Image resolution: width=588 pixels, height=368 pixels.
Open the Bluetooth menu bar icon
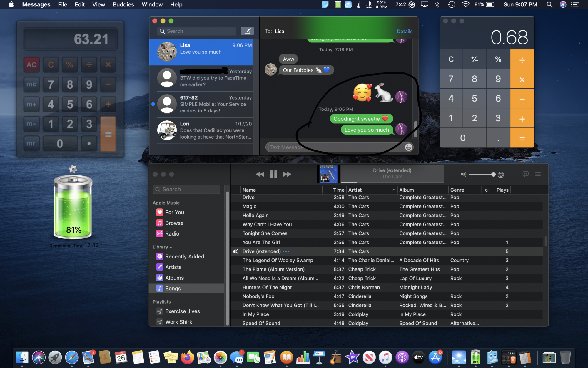pos(437,4)
